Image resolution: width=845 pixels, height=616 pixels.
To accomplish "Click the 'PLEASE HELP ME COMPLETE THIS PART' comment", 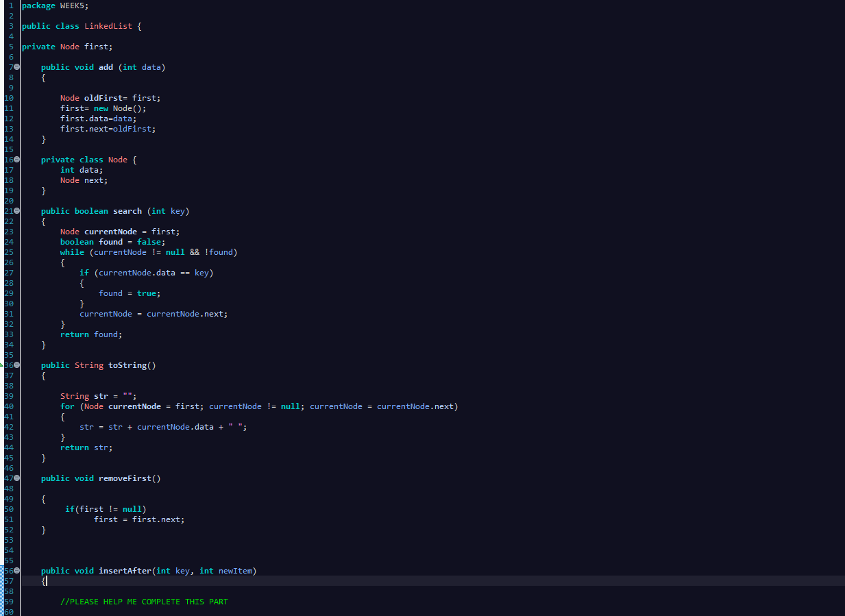I will click(x=144, y=602).
